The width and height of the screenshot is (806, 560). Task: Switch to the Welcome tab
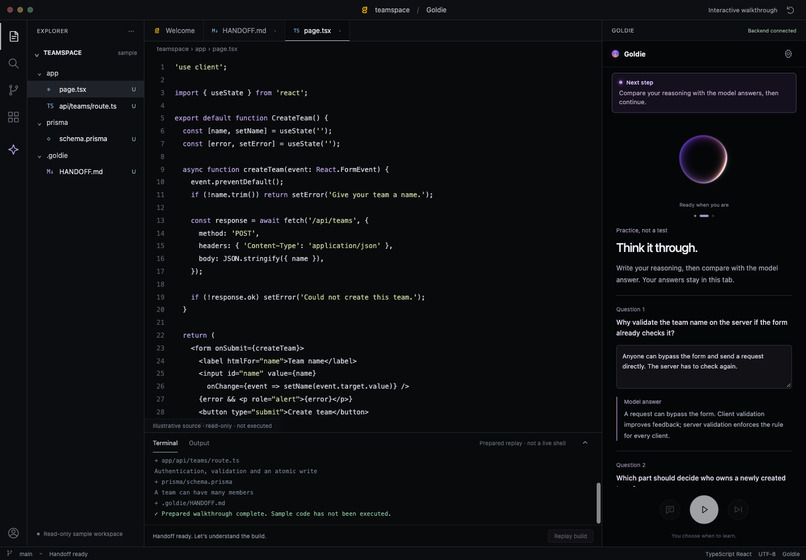tap(174, 31)
